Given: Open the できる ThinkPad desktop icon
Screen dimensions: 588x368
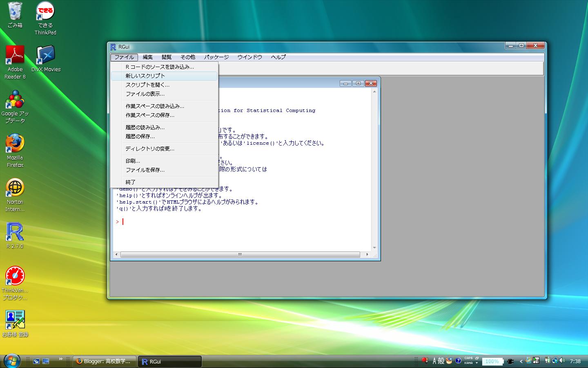Looking at the screenshot, I should click(45, 18).
